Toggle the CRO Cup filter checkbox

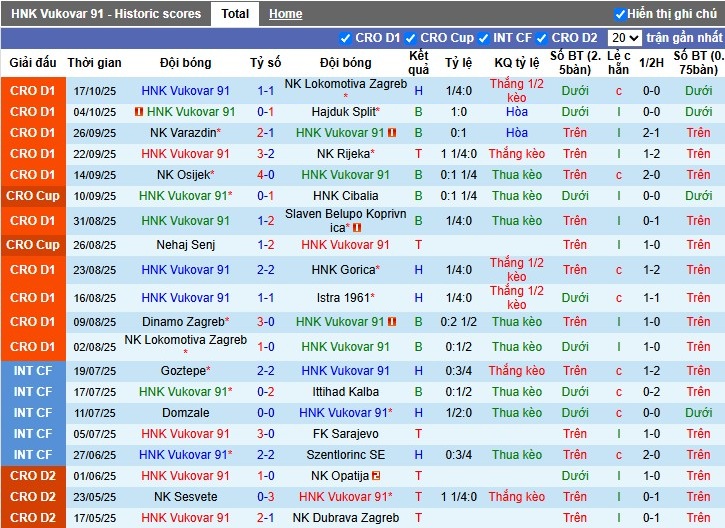pyautogui.click(x=412, y=38)
